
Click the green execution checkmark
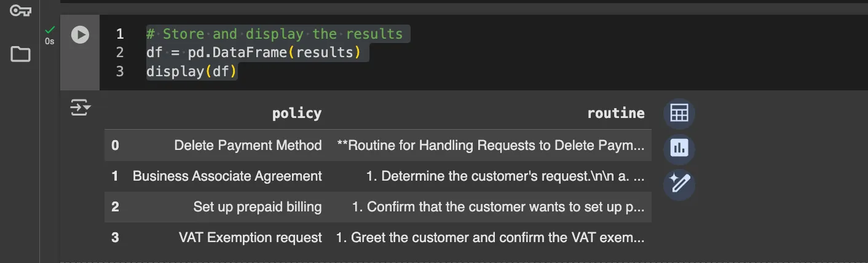50,30
